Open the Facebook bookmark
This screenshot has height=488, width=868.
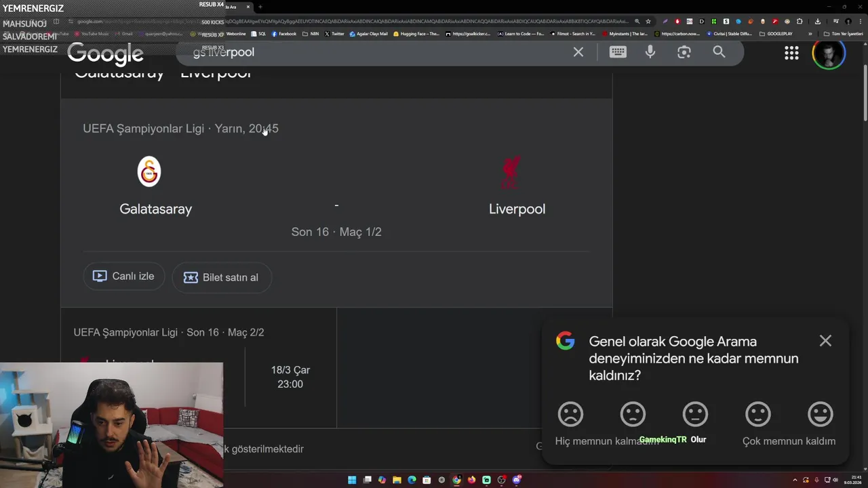pos(284,33)
